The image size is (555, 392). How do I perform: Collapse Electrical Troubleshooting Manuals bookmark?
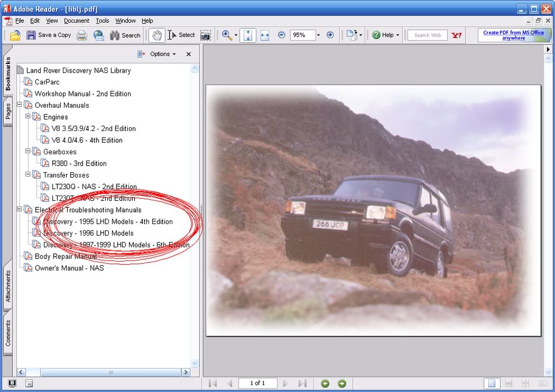[x=20, y=209]
